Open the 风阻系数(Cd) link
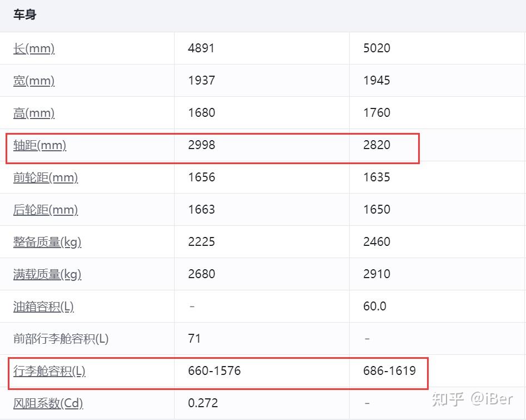 48,403
